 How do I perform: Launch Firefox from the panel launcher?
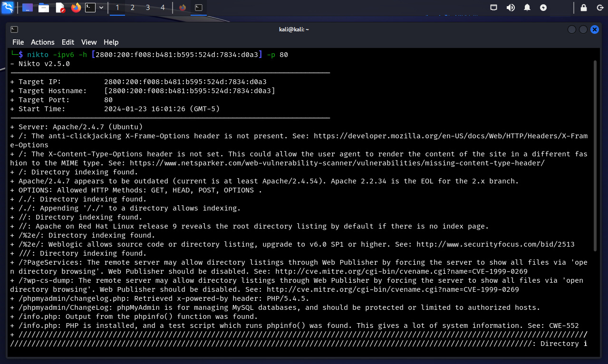[76, 8]
